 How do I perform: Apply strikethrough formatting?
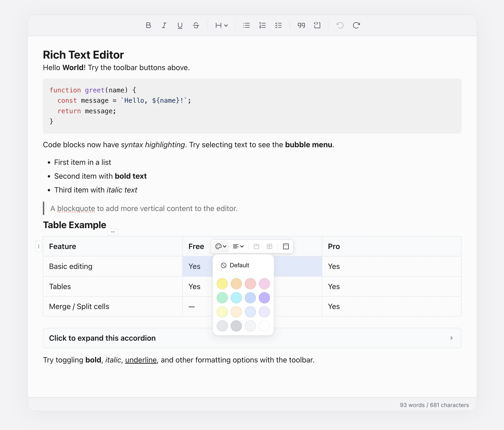tap(196, 25)
